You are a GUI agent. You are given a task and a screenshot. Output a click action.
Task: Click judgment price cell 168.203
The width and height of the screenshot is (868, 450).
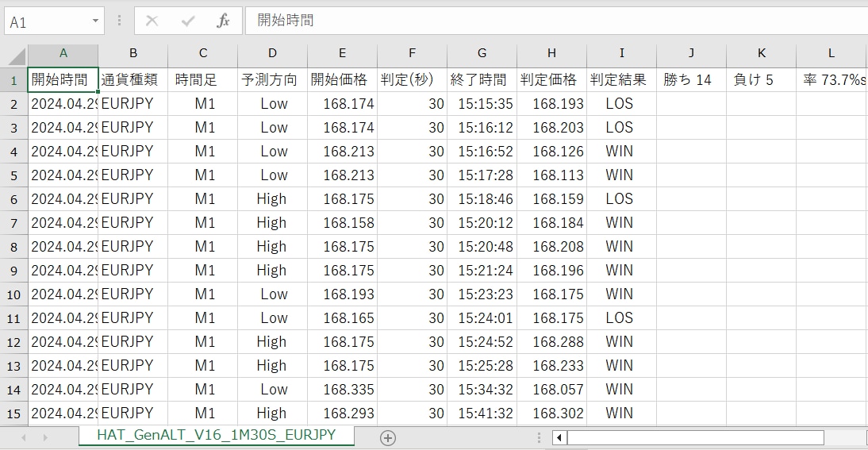coord(551,127)
